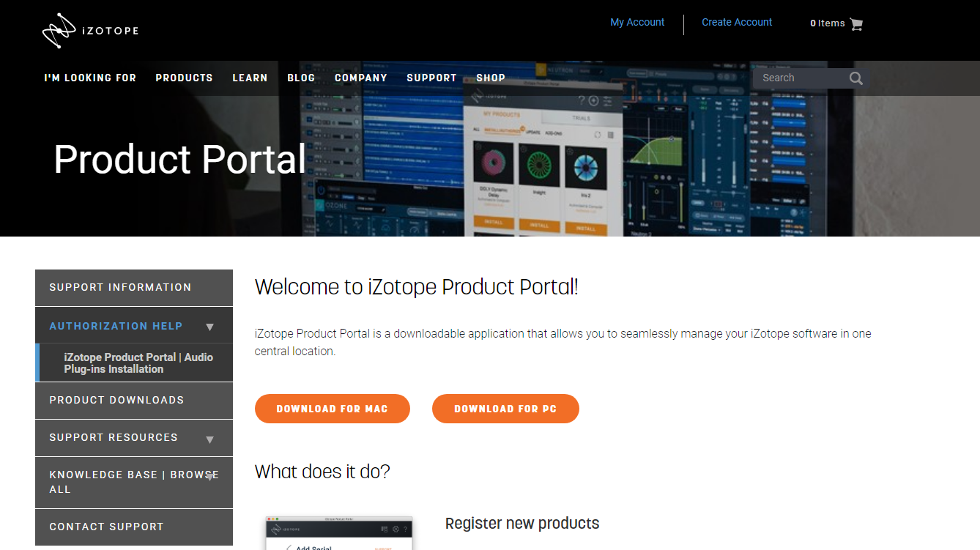The width and height of the screenshot is (980, 550).
Task: Click the 'Register new products' heading
Action: coord(522,524)
